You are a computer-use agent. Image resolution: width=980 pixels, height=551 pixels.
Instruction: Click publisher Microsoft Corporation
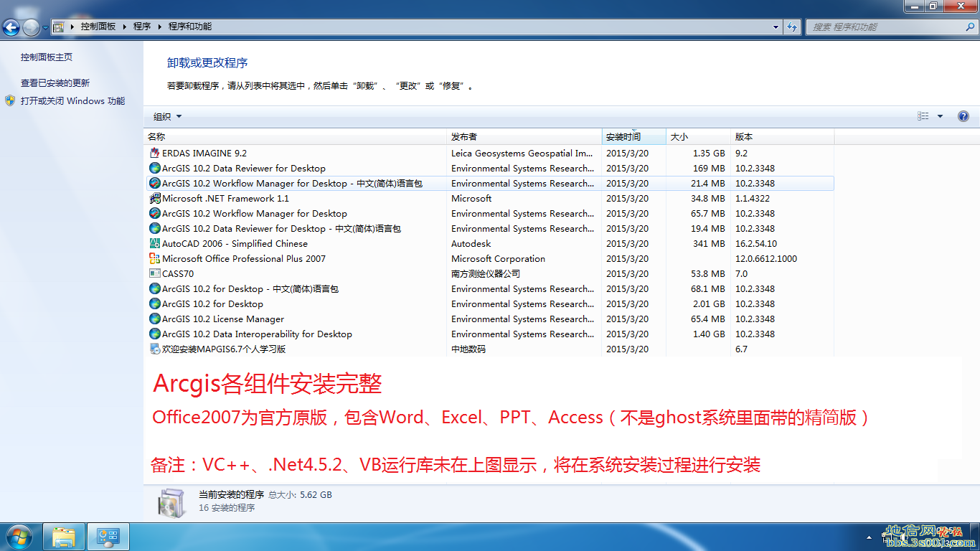498,258
